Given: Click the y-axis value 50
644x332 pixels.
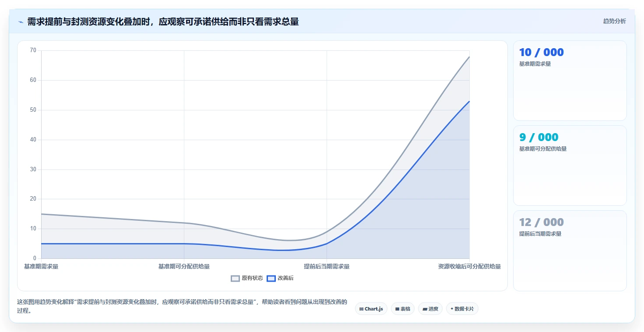Looking at the screenshot, I should pos(33,110).
